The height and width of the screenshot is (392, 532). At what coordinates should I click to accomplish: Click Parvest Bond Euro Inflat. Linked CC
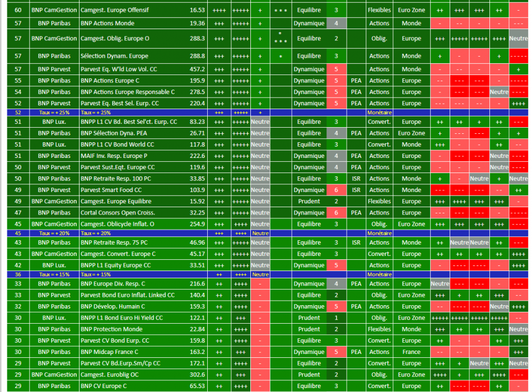[x=128, y=295]
